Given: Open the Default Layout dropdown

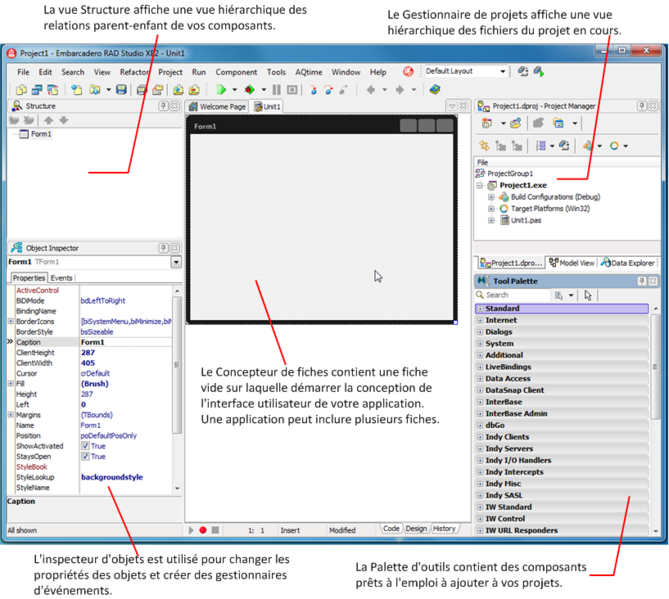Looking at the screenshot, I should coord(503,71).
